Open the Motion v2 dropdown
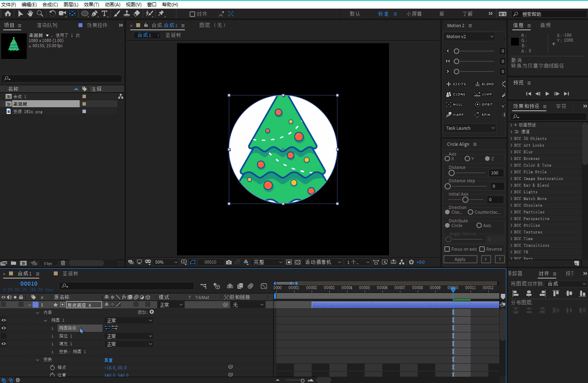Screen dimensions: 588x383 click(469, 37)
